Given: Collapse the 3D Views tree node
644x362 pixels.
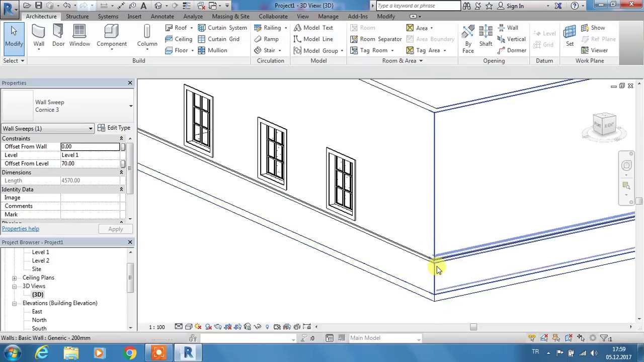Looking at the screenshot, I should tap(14, 286).
